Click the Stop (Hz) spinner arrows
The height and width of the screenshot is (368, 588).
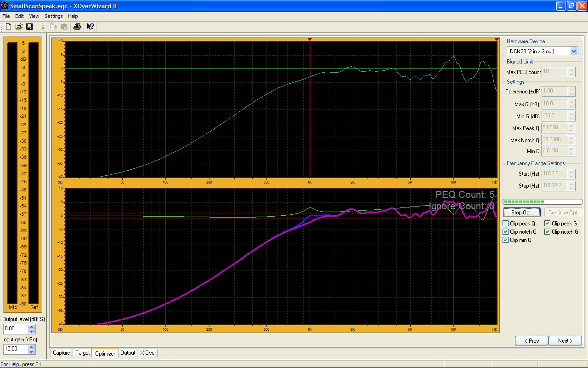tap(571, 186)
